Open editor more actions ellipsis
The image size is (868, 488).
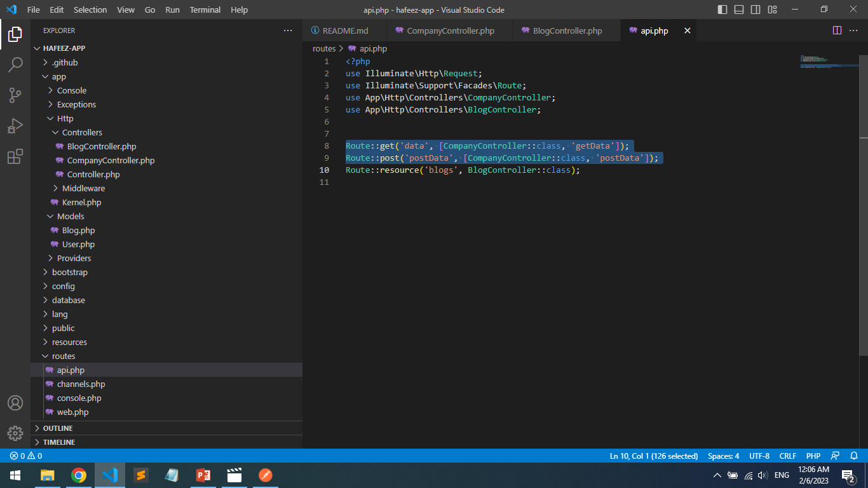(855, 30)
